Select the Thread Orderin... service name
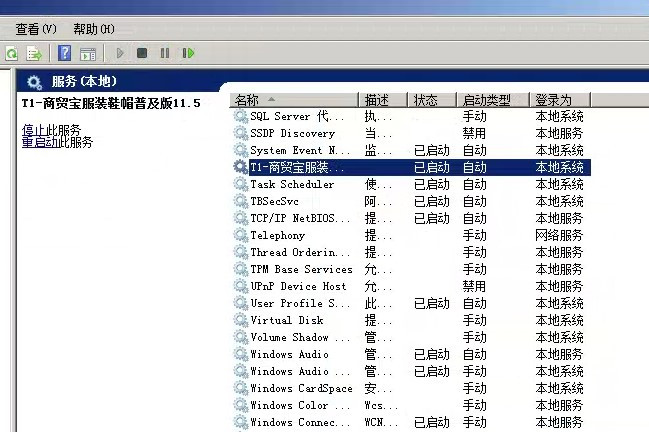 [300, 252]
